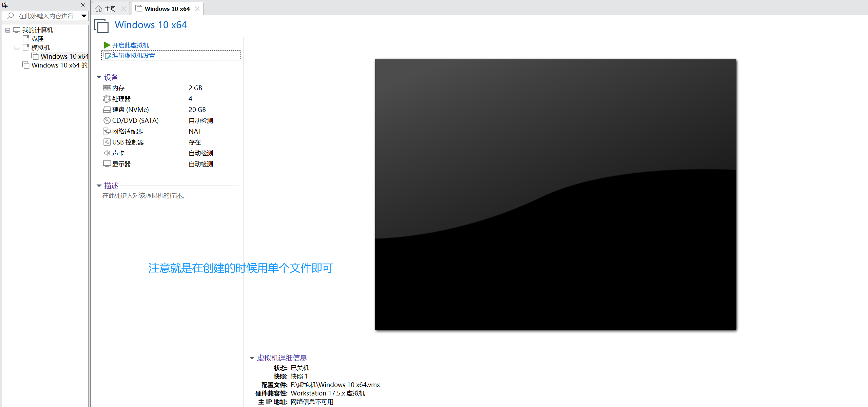
Task: Click the large VM icon beside the title
Action: 101,26
